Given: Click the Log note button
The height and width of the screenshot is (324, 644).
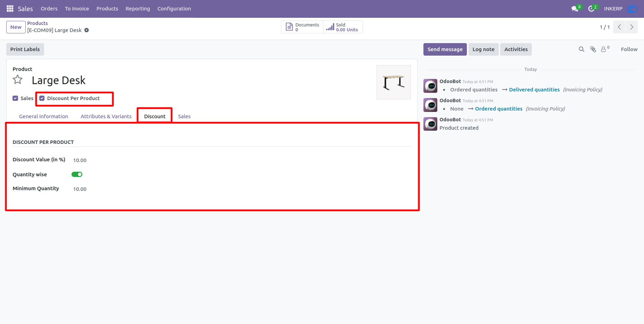Looking at the screenshot, I should click(x=484, y=49).
